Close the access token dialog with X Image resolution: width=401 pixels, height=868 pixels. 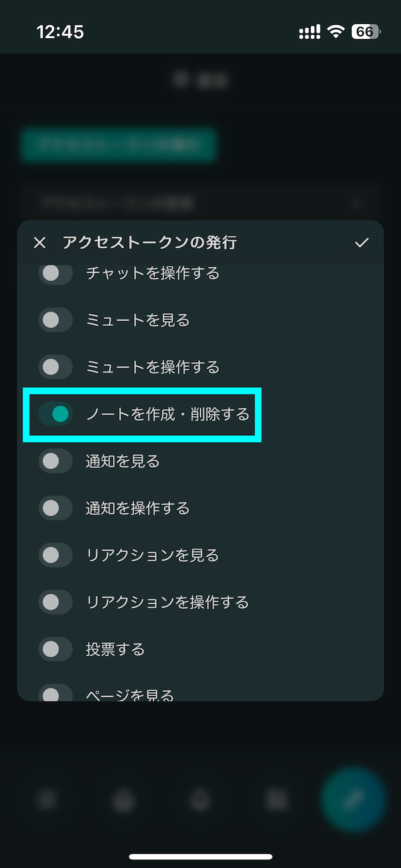pos(39,242)
